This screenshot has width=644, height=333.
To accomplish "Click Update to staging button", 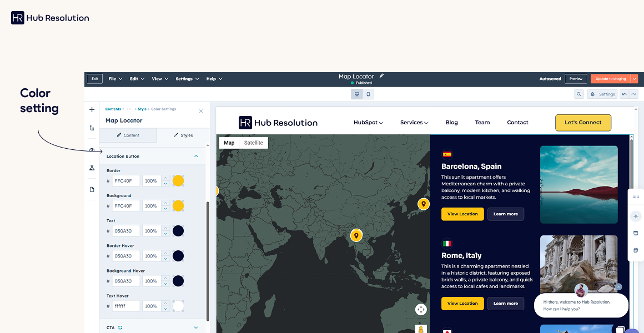I will point(611,79).
